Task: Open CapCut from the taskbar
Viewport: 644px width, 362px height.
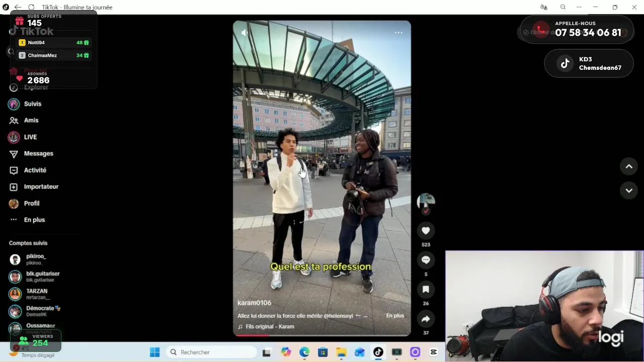Action: tap(434, 352)
